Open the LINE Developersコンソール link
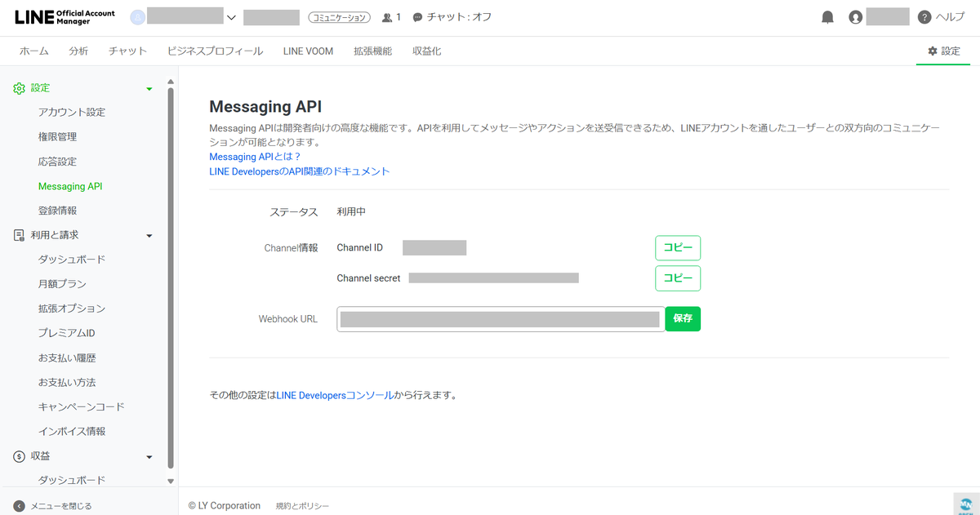Viewport: 980px width, 515px height. coord(335,395)
